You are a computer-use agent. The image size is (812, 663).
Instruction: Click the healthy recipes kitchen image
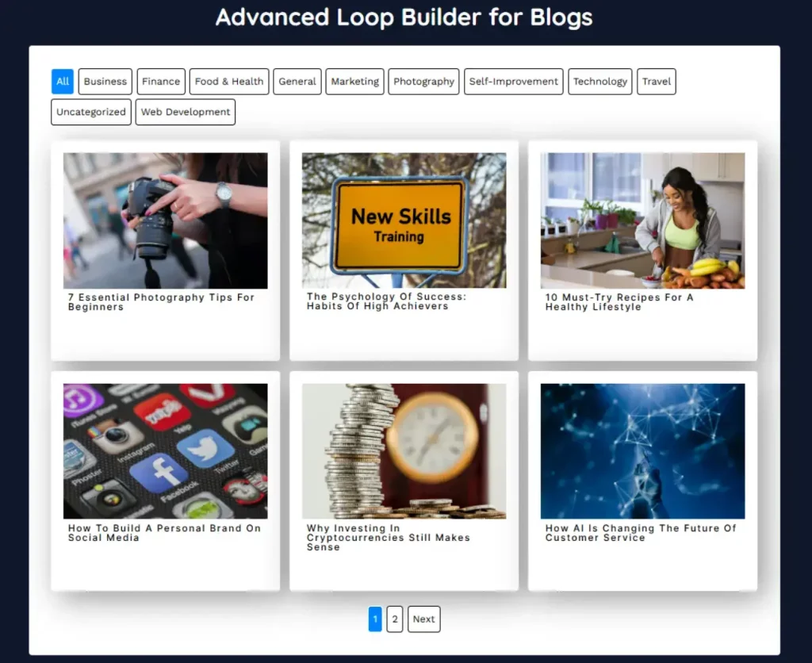click(642, 220)
